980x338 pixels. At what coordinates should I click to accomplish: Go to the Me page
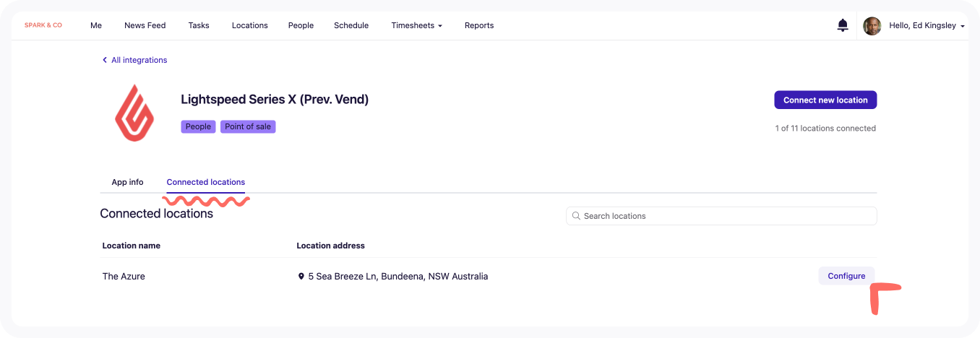click(96, 25)
